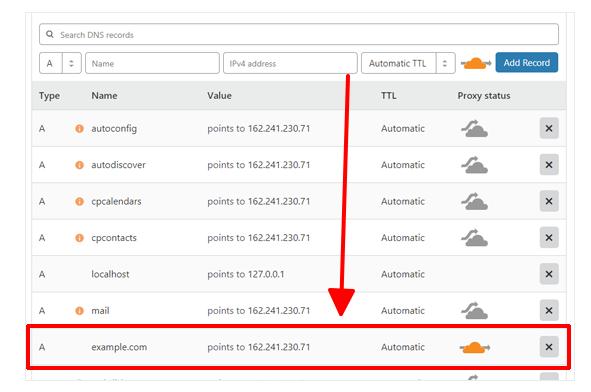This screenshot has width=591, height=392.
Task: Click the search magnifier icon
Action: pyautogui.click(x=50, y=34)
